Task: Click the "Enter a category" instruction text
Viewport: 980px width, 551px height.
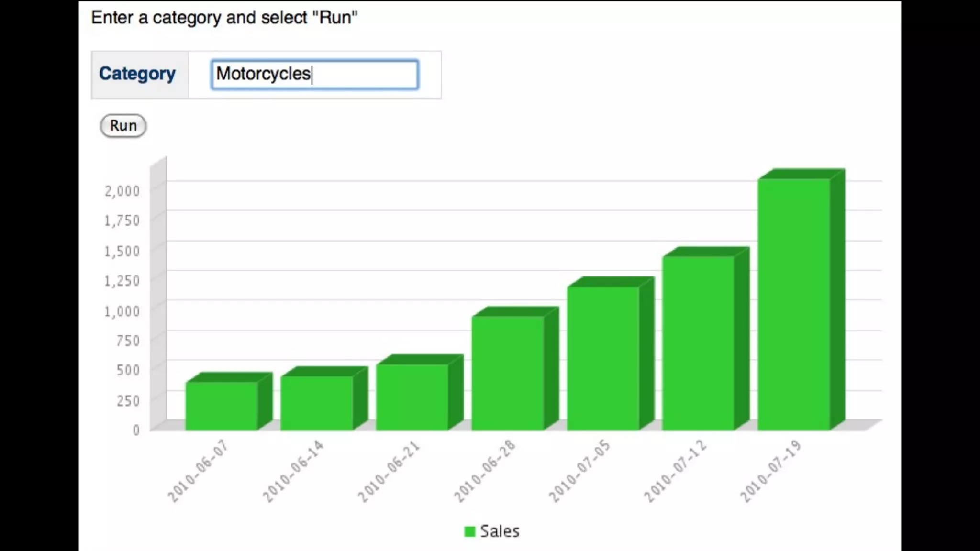Action: click(224, 18)
